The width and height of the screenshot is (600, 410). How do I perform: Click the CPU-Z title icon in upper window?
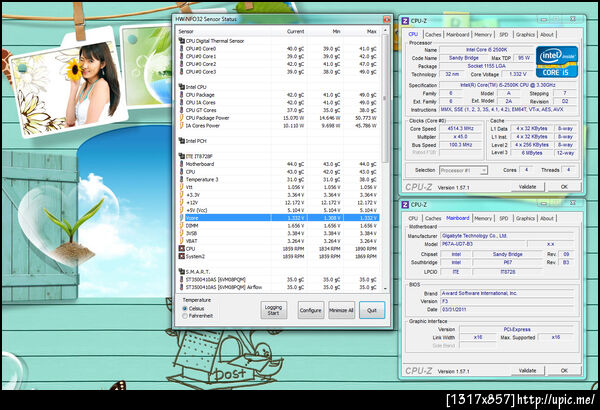click(406, 21)
